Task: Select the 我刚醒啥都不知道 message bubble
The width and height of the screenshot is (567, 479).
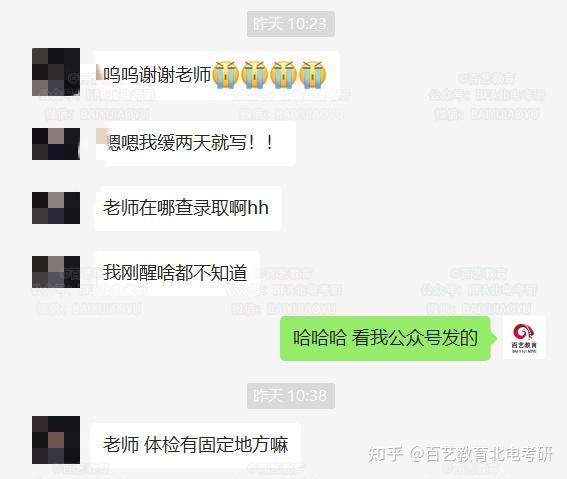Action: pyautogui.click(x=178, y=273)
